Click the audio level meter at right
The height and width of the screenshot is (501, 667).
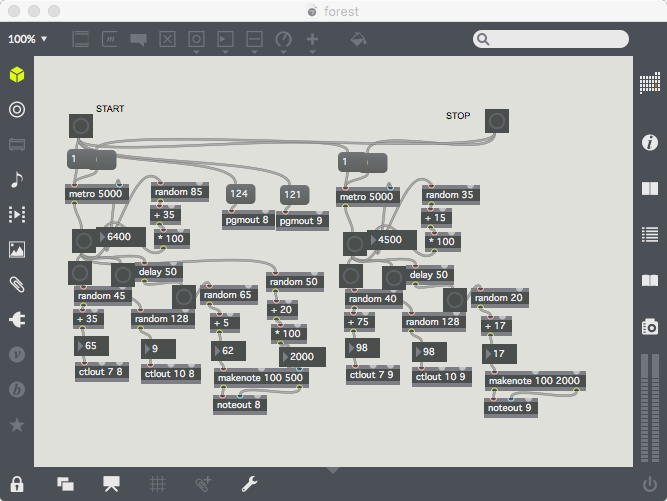650,408
